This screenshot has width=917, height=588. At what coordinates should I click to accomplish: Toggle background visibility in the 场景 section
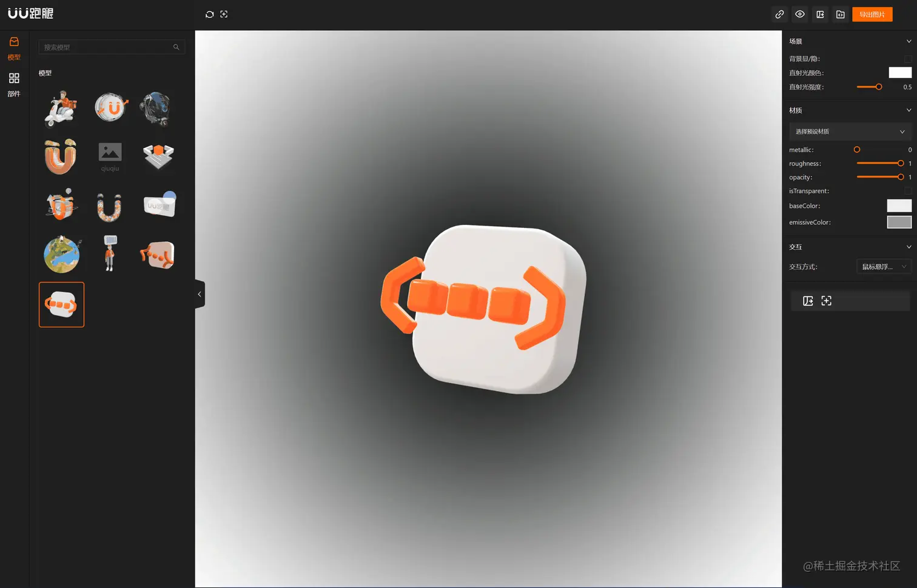coord(908,59)
